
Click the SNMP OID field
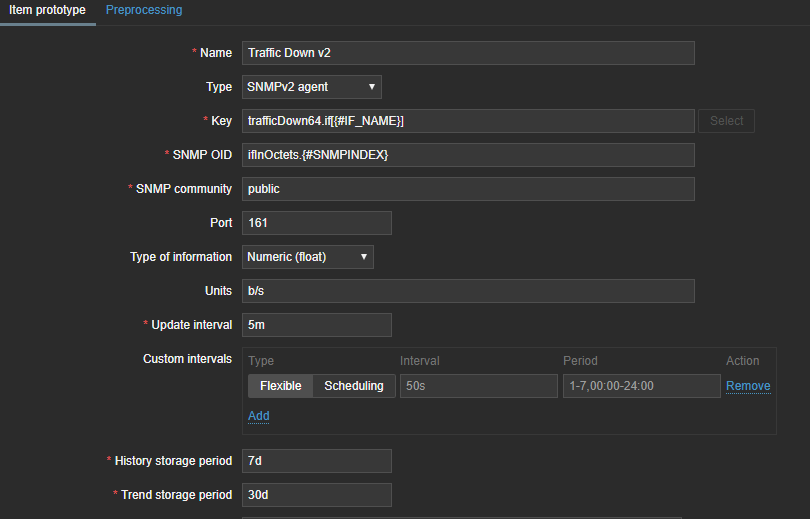(x=468, y=155)
